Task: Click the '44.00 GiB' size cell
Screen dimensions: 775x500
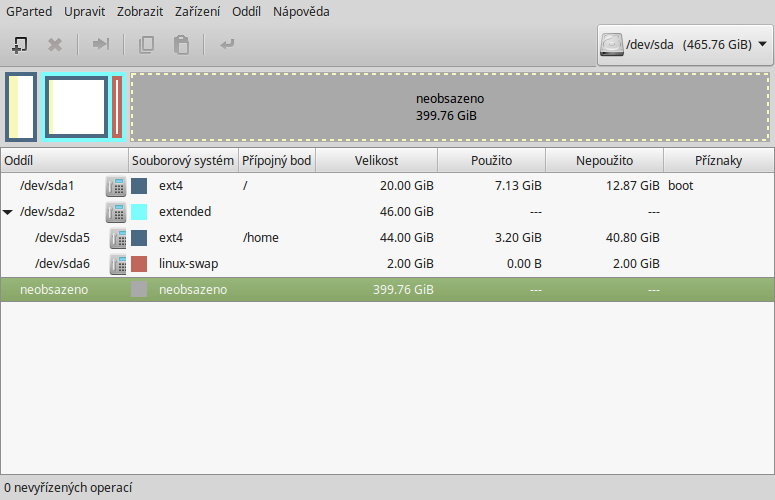Action: (x=406, y=238)
